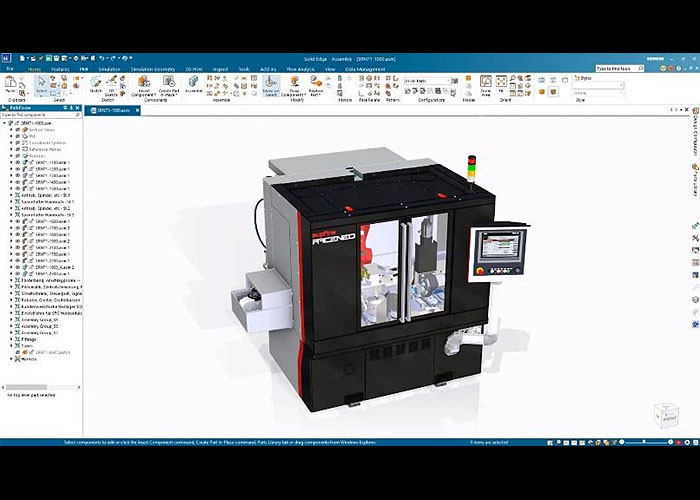Close the PathFinder panel
This screenshot has height=500, width=700.
[x=77, y=108]
